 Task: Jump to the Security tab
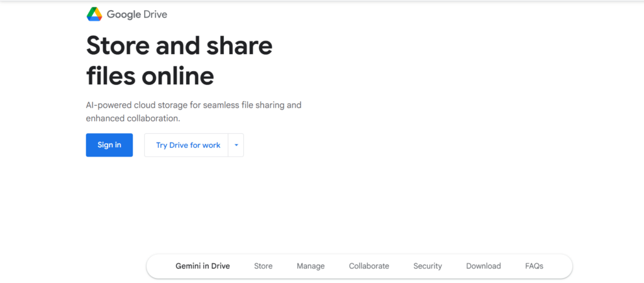[428, 266]
